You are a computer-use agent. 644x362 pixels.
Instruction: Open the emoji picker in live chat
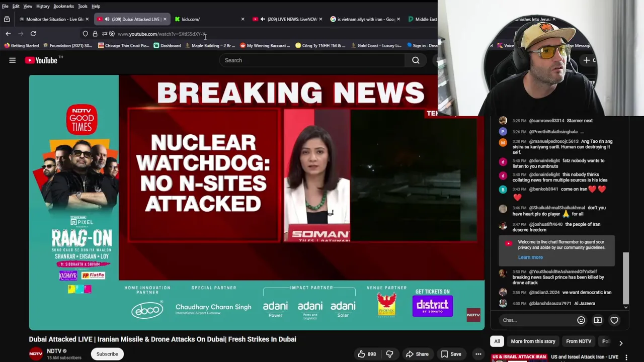point(581,320)
